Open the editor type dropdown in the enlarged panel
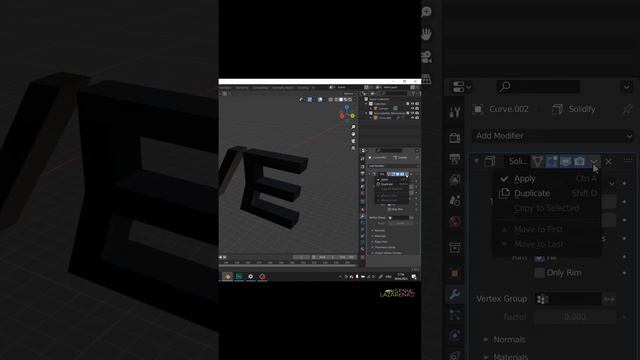 point(461,87)
